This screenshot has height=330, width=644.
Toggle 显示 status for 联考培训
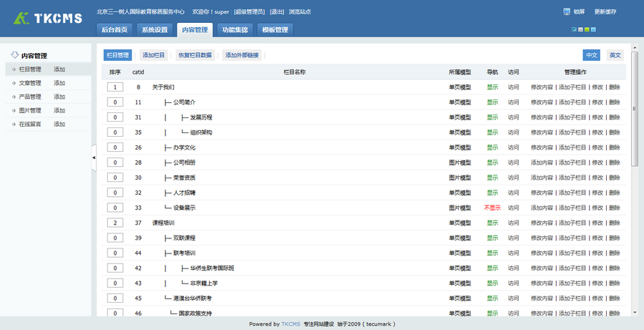click(492, 253)
